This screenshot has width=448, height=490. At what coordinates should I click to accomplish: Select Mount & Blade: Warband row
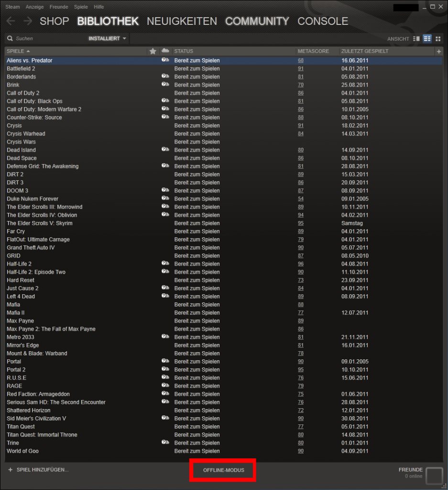click(x=224, y=354)
